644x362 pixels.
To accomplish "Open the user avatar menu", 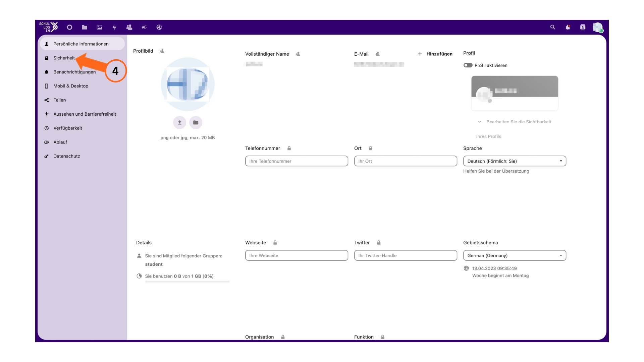I will coord(598,27).
